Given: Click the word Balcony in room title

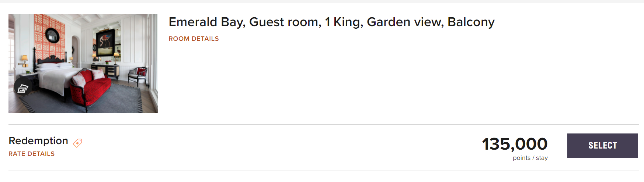Looking at the screenshot, I should coord(471,22).
